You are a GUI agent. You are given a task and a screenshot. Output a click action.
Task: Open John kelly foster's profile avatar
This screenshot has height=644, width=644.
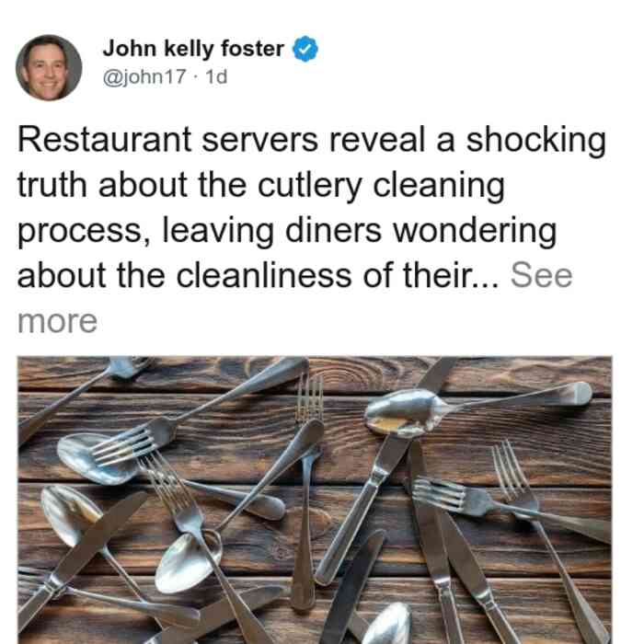coord(49,68)
